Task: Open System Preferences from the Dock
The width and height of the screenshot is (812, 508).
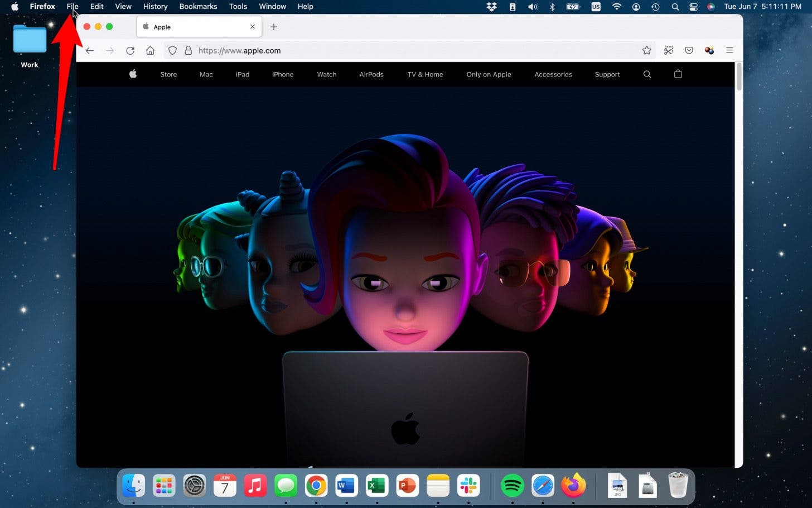Action: tap(195, 486)
